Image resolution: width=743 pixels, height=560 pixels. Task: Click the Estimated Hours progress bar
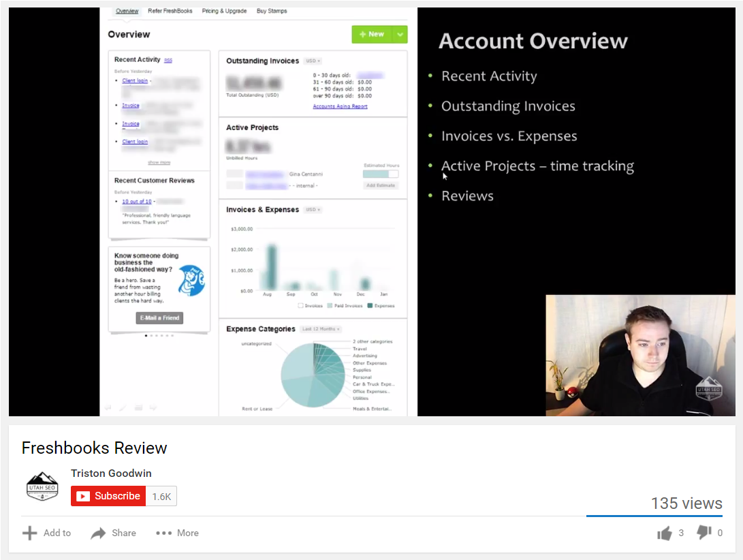tap(381, 174)
